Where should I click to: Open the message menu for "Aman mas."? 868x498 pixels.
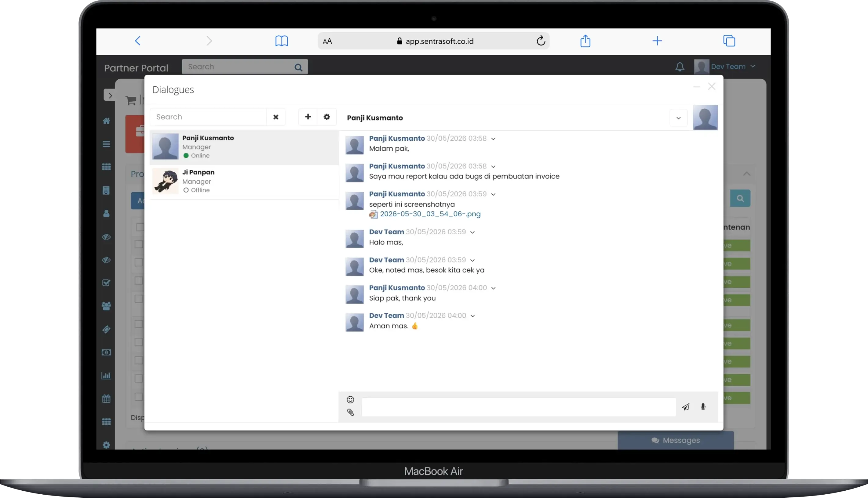(472, 316)
